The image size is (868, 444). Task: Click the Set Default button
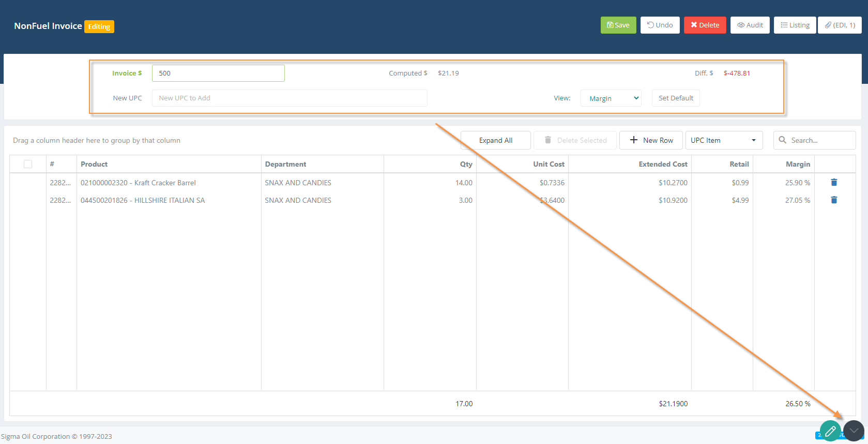tap(676, 98)
